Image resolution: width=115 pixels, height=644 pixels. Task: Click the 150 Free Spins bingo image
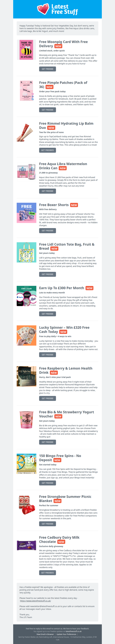click(x=26, y=464)
